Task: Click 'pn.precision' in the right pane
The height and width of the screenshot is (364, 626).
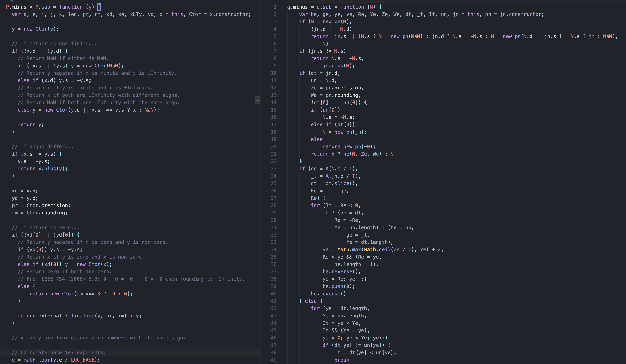Action: [x=343, y=88]
